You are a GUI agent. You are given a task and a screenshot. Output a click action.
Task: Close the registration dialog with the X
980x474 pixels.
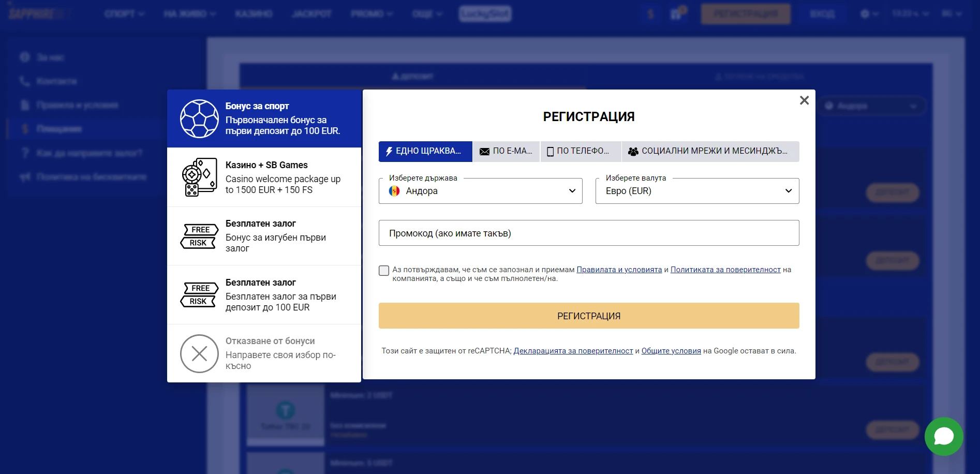(x=804, y=100)
